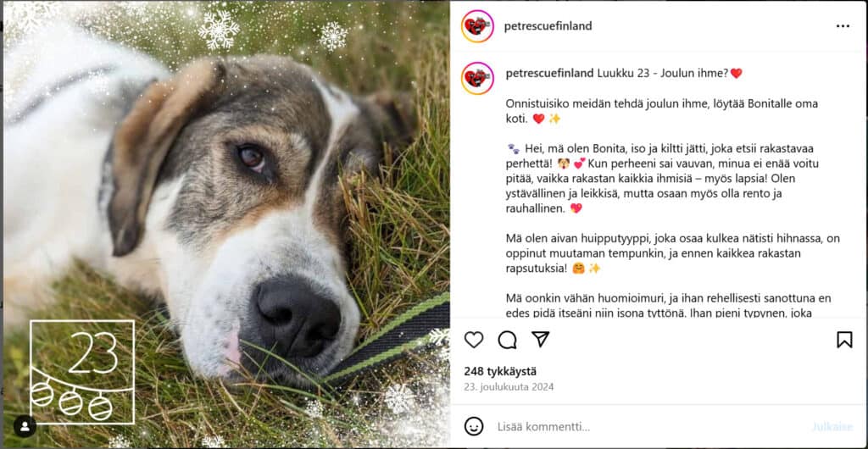
Task: Share post via paper plane icon
Action: (540, 340)
